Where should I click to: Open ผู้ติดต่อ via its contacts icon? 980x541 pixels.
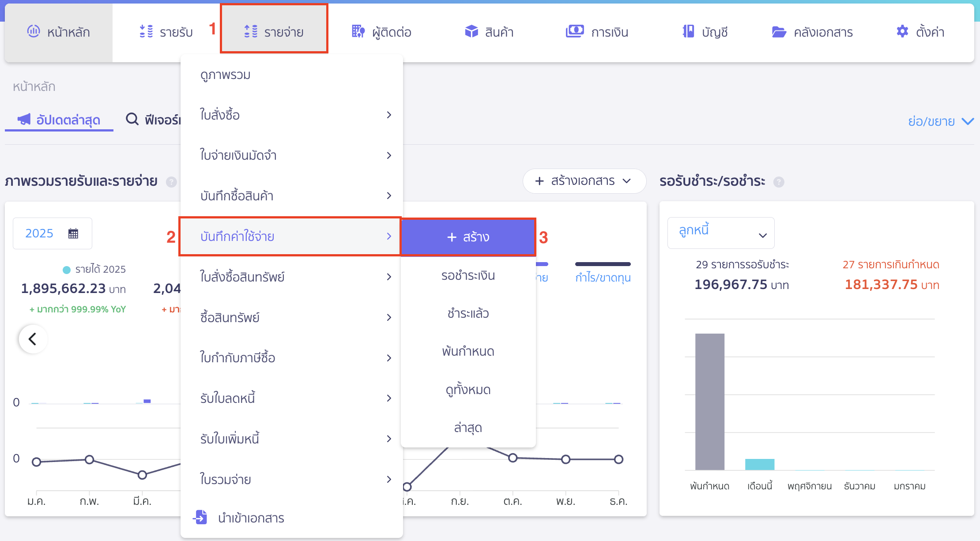358,31
